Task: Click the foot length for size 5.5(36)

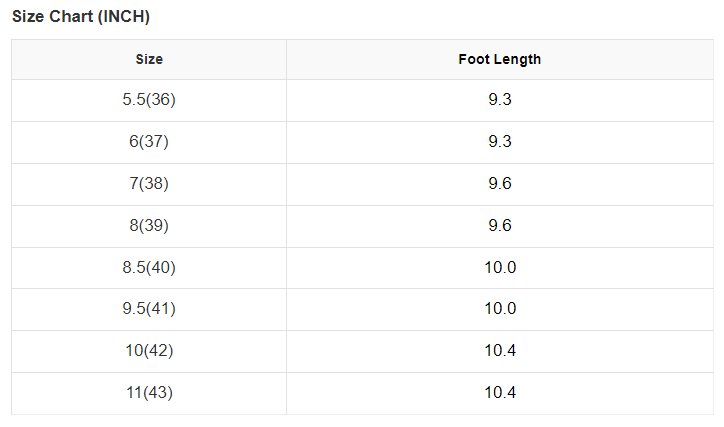Action: click(x=500, y=100)
